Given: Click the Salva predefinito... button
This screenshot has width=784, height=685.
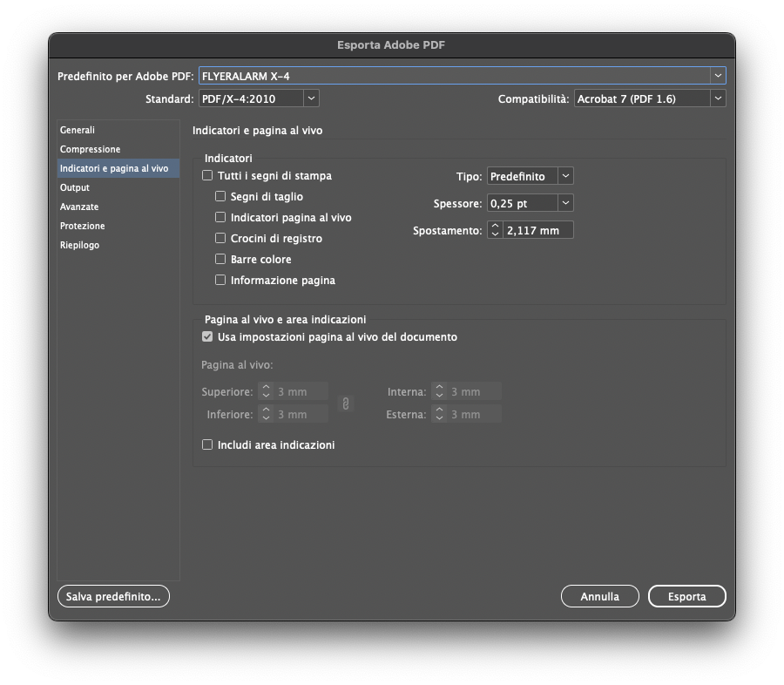Looking at the screenshot, I should tap(113, 597).
